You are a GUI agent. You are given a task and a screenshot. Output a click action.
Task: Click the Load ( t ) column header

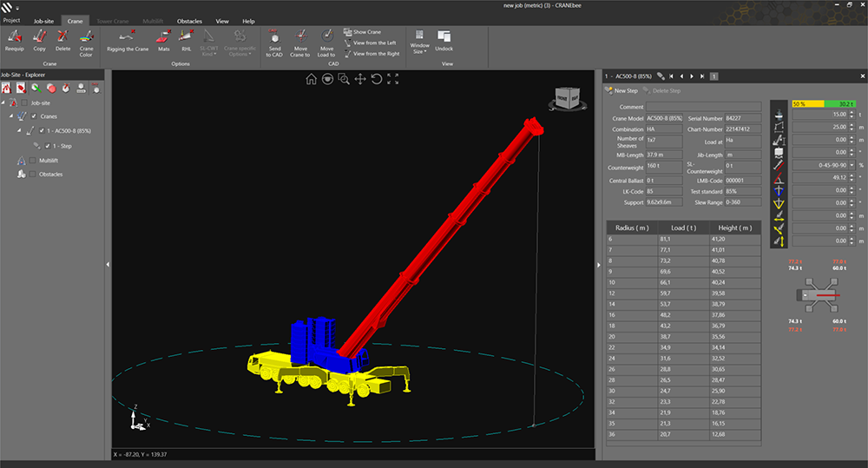(x=683, y=227)
